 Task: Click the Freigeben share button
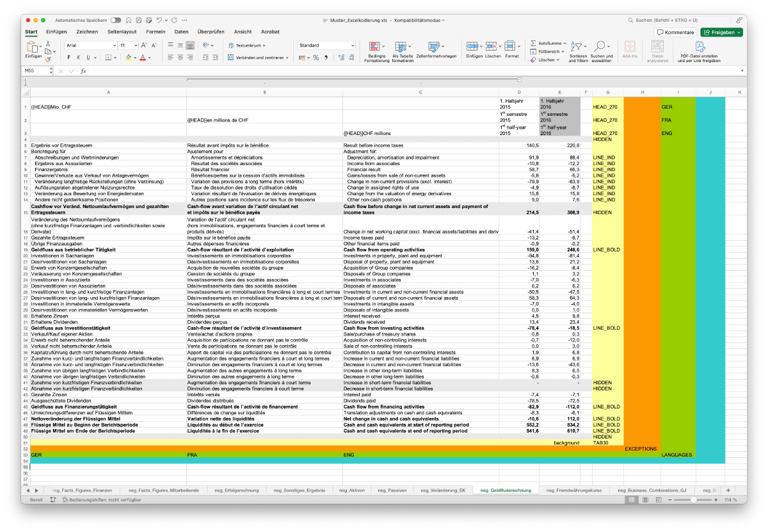(722, 32)
